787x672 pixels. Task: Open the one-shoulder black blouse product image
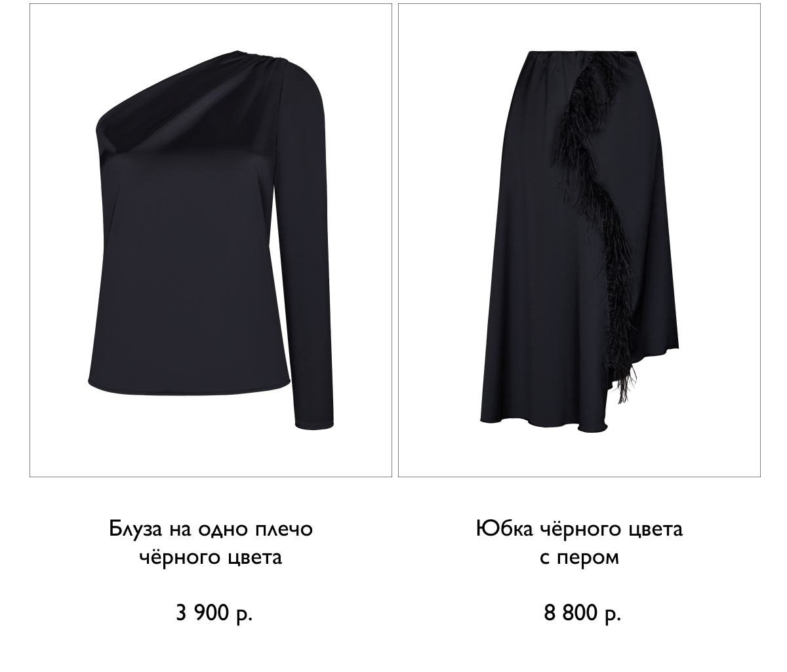(211, 240)
